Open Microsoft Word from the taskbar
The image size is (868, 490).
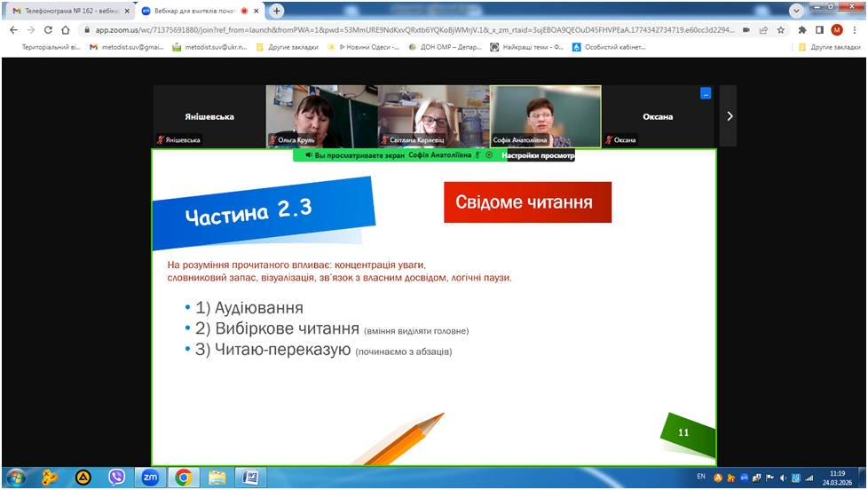tap(249, 478)
